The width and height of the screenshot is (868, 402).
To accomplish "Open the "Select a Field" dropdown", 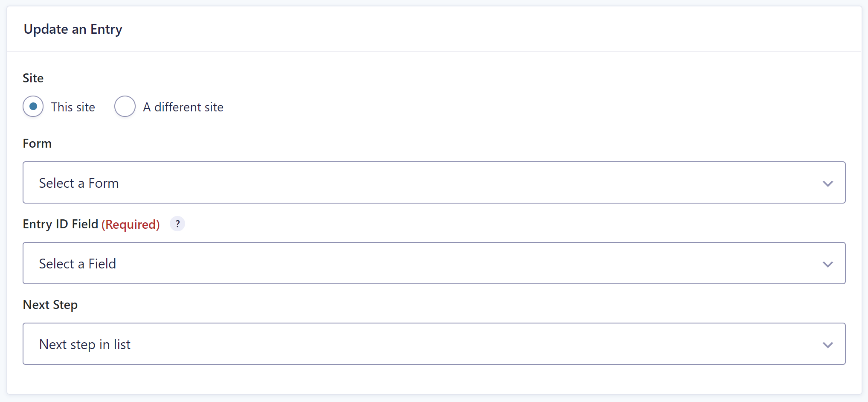I will [x=434, y=263].
